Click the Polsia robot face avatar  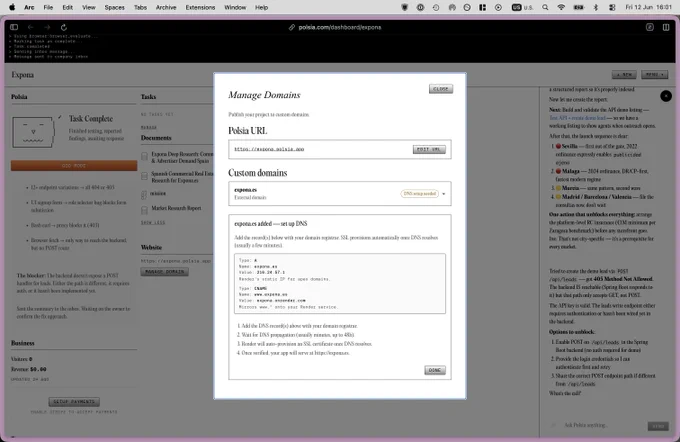coord(34,132)
